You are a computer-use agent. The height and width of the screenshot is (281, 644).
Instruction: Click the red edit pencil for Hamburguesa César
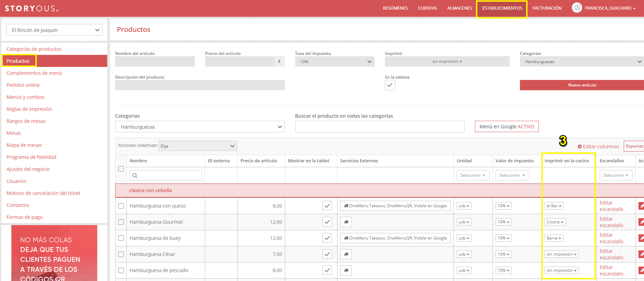(x=641, y=254)
